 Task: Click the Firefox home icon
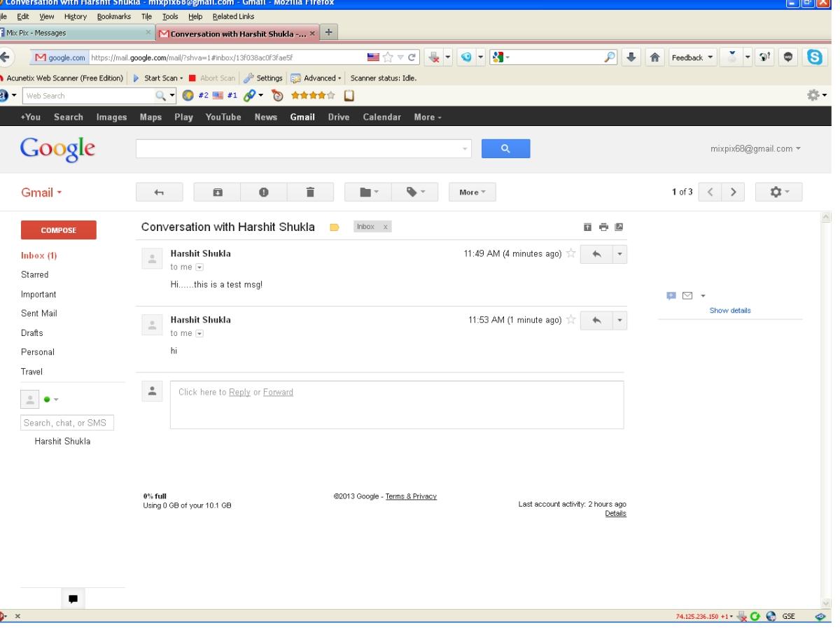[x=656, y=57]
